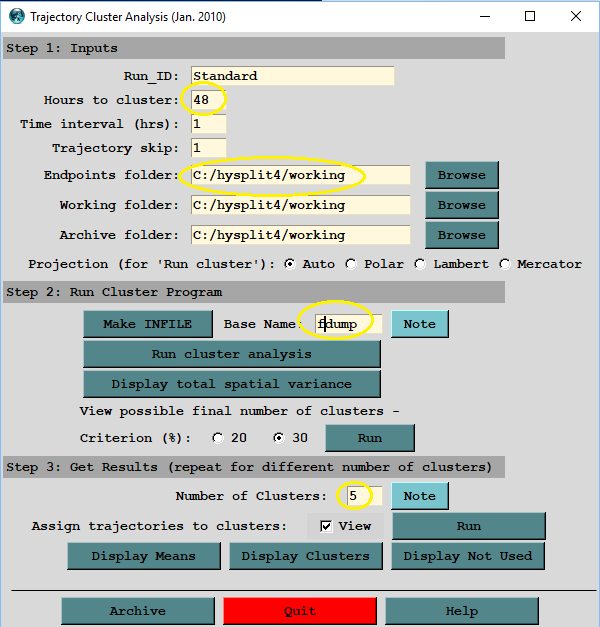Screen dimensions: 600x627
Task: Choose Polar projection radio button
Action: pyautogui.click(x=351, y=264)
